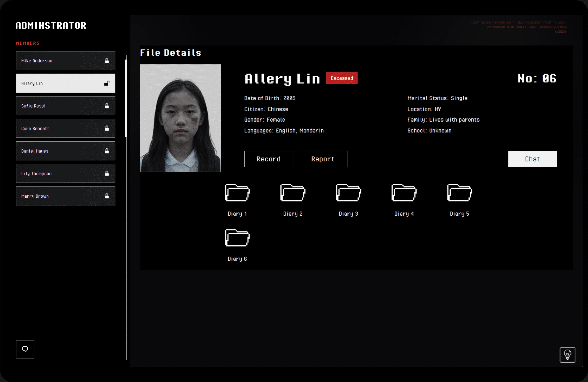Click 'Languages: English, Mandarin' text
The image size is (588, 382).
point(284,131)
